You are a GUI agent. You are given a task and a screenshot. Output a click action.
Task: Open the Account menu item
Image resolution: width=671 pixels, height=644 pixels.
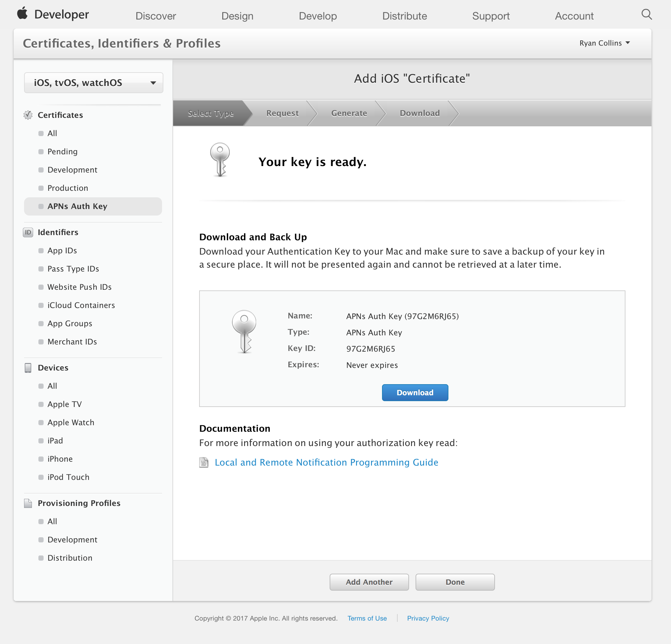pyautogui.click(x=574, y=16)
